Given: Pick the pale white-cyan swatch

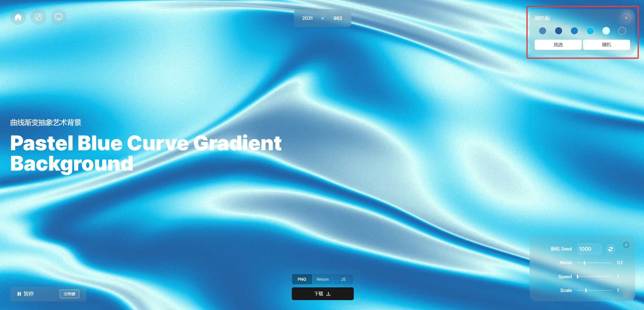Looking at the screenshot, I should [x=606, y=31].
